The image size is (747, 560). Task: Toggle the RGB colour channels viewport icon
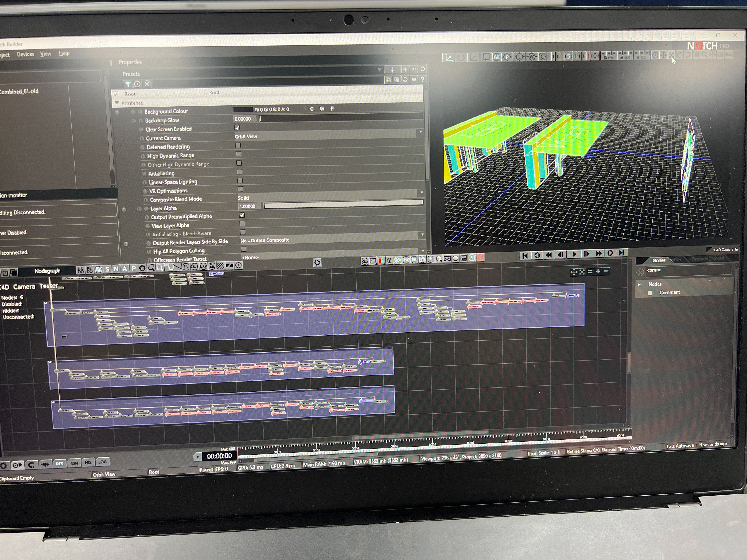tap(381, 261)
